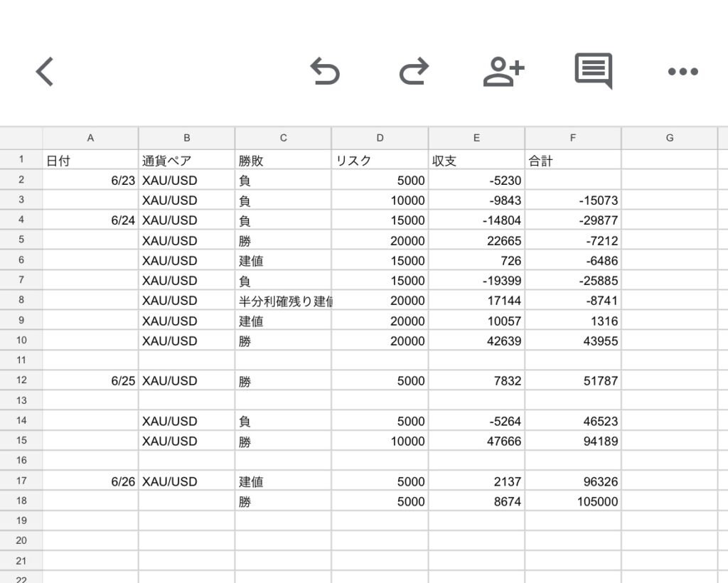The width and height of the screenshot is (728, 583).
Task: Select the cell with 8674
Action: 476,501
